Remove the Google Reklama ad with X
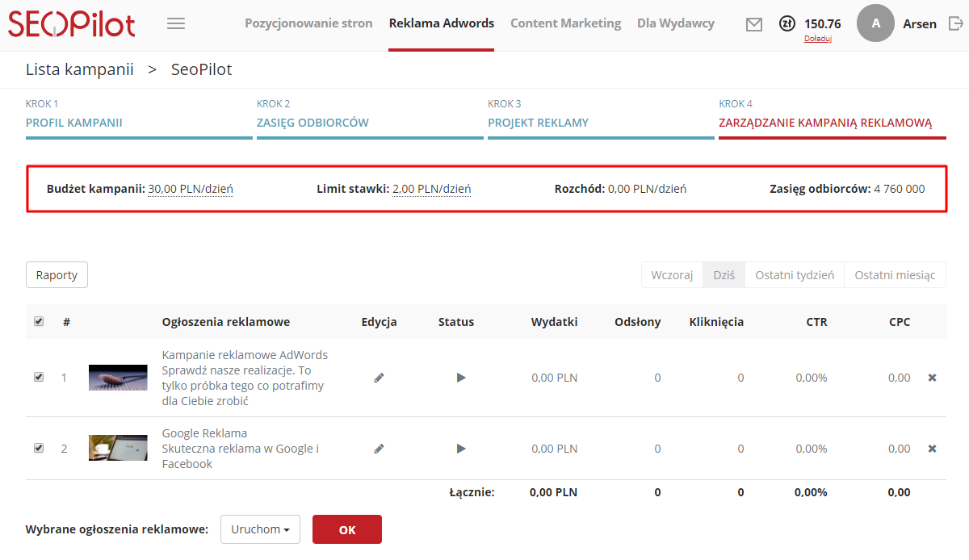The height and width of the screenshot is (560, 969). [x=932, y=449]
